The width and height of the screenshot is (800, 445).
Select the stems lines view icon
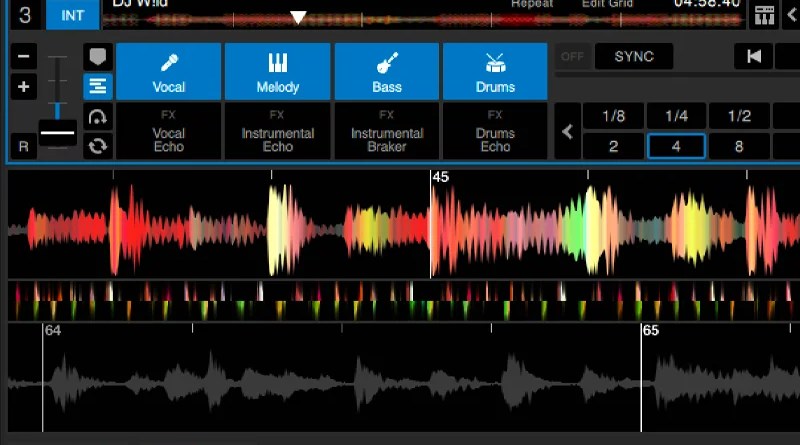point(97,86)
